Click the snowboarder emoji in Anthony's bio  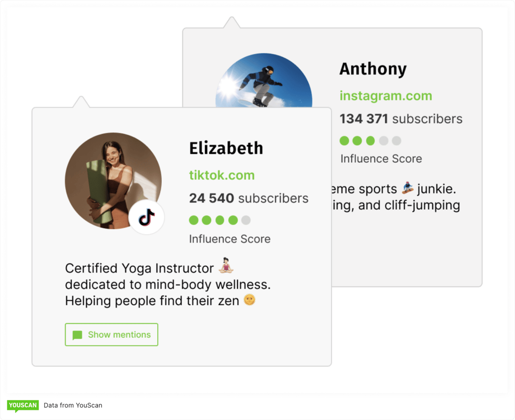[408, 188]
